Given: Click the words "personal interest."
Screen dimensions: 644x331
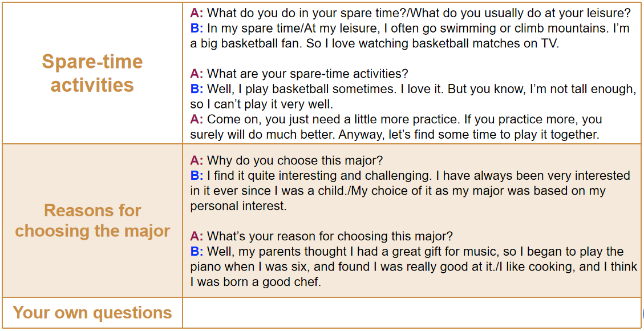Looking at the screenshot, I should pos(238,206).
